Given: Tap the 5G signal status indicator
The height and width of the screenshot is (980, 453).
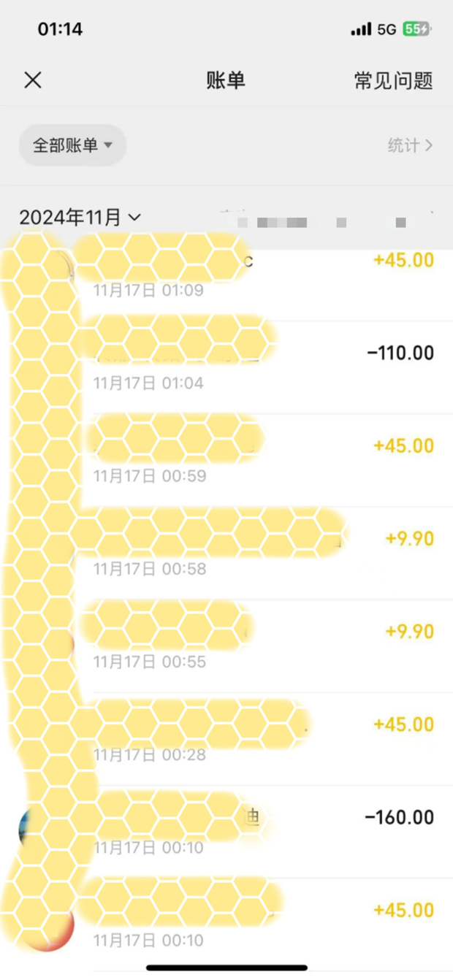Looking at the screenshot, I should click(387, 29).
